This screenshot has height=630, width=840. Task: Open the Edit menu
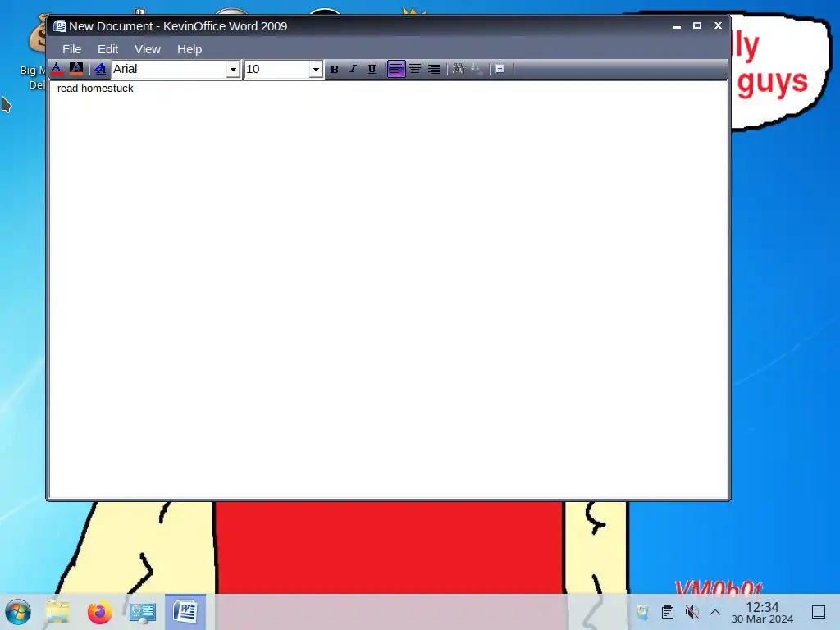click(x=107, y=49)
